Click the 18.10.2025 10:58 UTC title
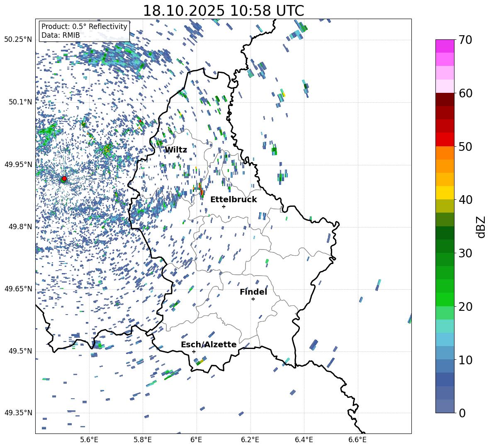Image resolution: width=491 pixels, height=448 pixels. click(223, 11)
